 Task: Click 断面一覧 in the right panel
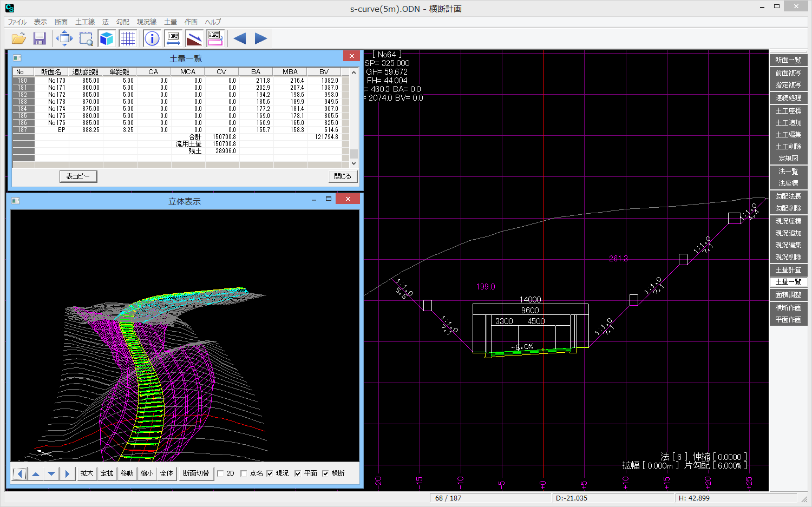[788, 60]
